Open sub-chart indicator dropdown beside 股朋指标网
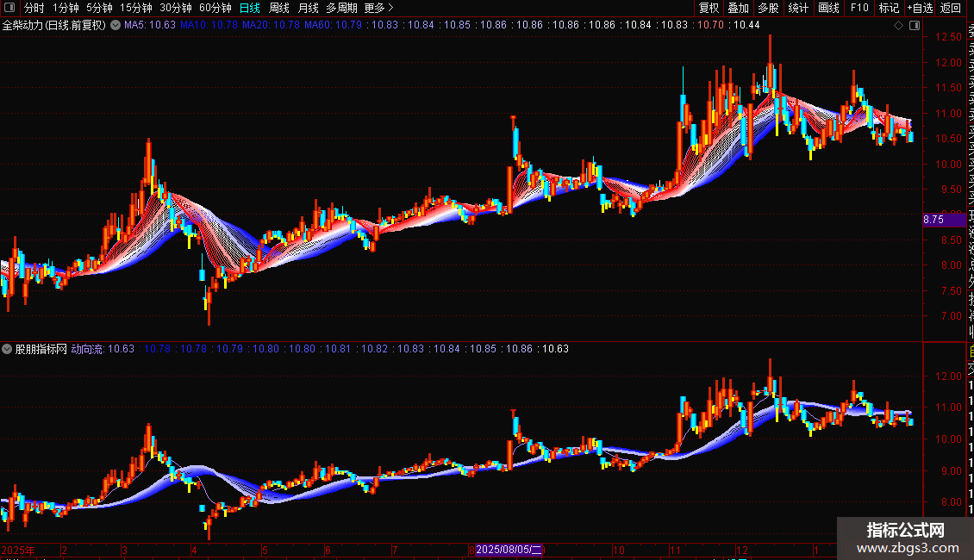This screenshot has height=560, width=974. [7, 349]
